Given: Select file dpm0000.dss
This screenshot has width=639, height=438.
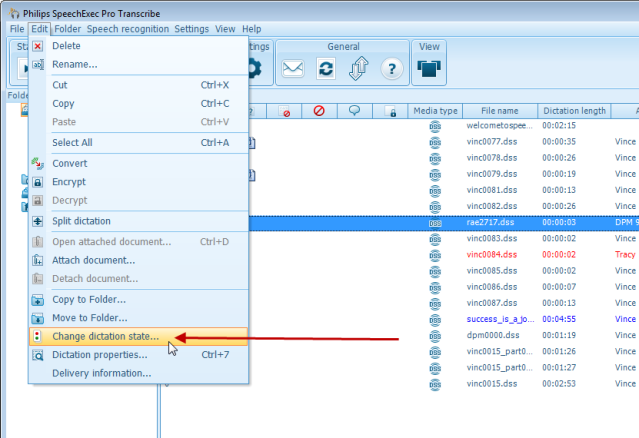Looking at the screenshot, I should click(x=493, y=335).
